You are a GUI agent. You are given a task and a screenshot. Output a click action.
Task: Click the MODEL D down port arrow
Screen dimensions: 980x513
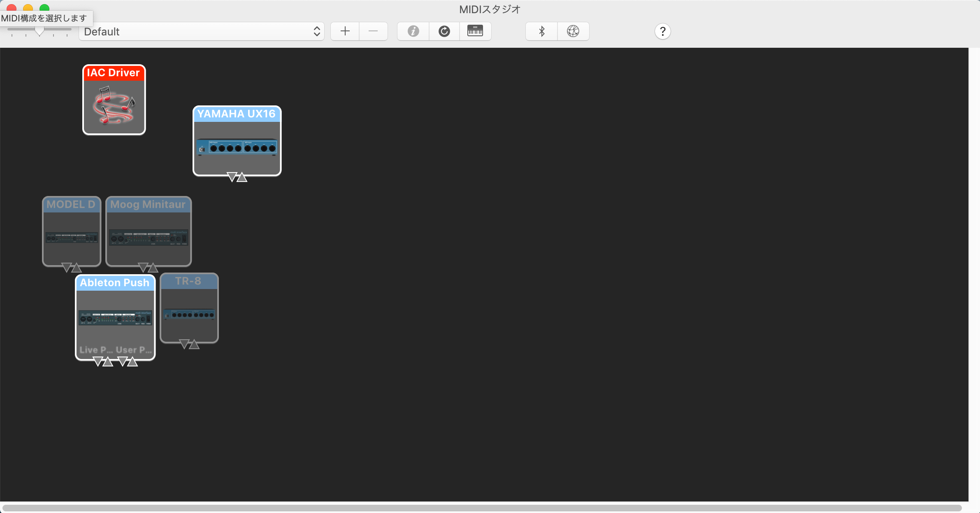click(67, 268)
